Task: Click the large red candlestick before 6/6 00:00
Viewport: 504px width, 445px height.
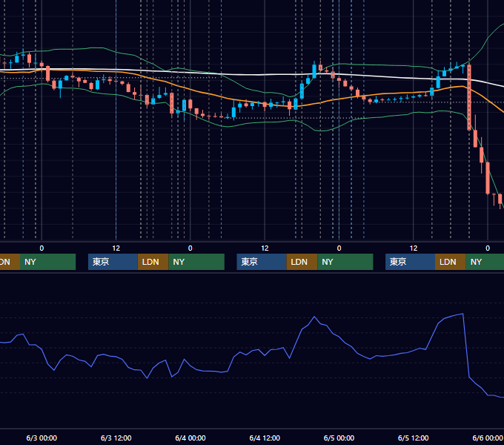Action: pyautogui.click(x=469, y=97)
